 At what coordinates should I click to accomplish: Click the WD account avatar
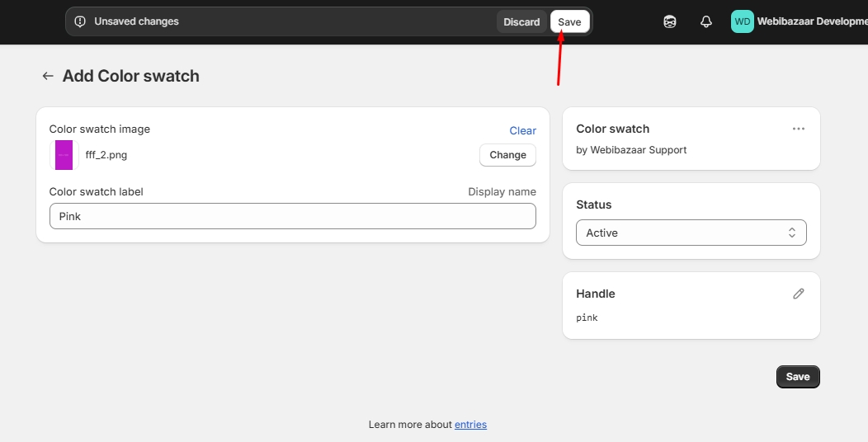point(743,22)
